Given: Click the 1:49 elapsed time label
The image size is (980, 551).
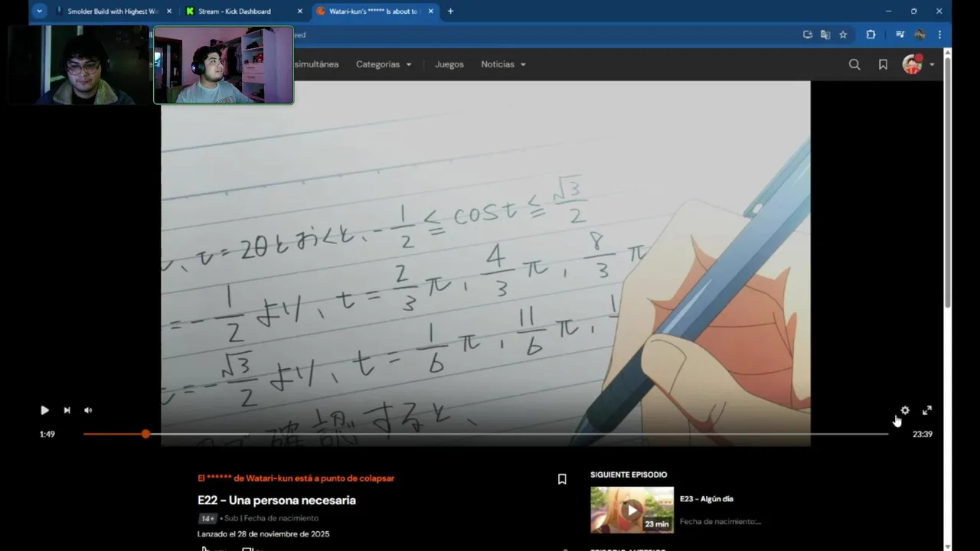Looking at the screenshot, I should point(47,434).
